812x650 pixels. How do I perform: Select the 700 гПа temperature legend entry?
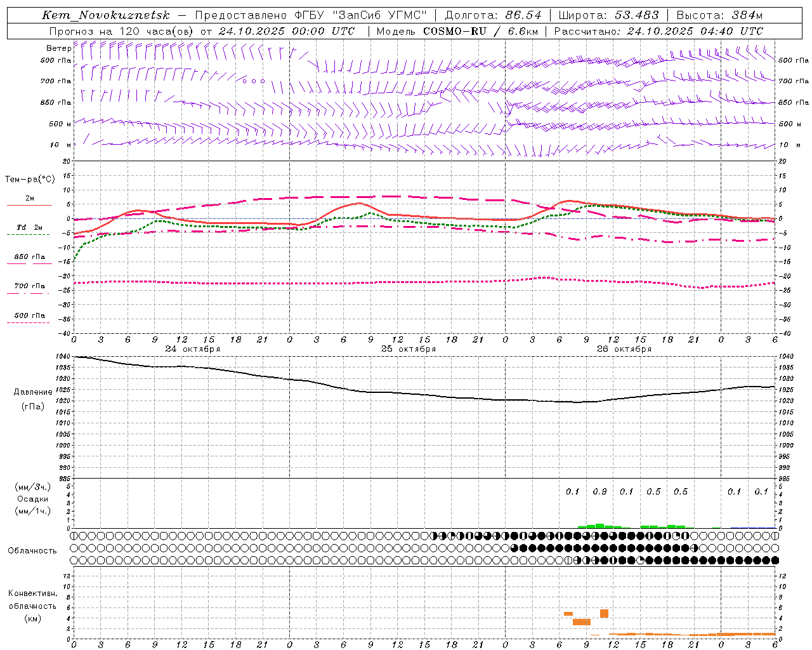pyautogui.click(x=30, y=286)
